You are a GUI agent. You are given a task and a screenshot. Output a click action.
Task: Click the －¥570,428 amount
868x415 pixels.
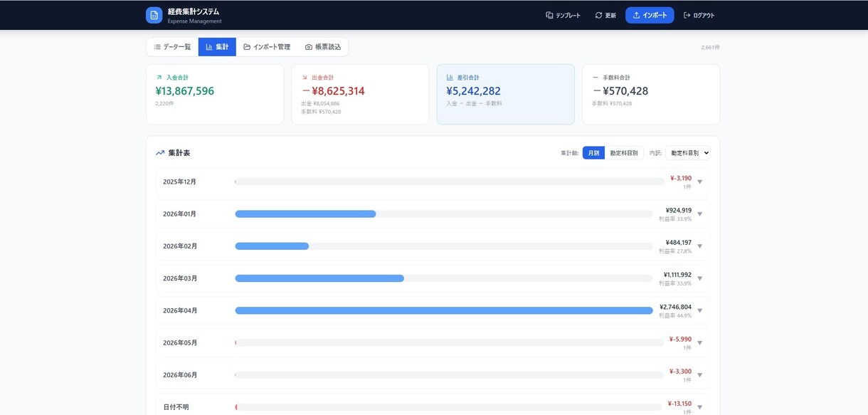pos(620,91)
